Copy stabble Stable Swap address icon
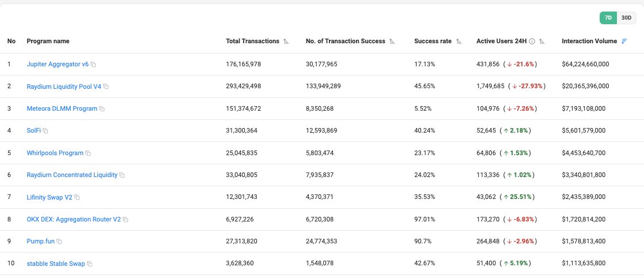This screenshot has height=278, width=644. pyautogui.click(x=89, y=264)
